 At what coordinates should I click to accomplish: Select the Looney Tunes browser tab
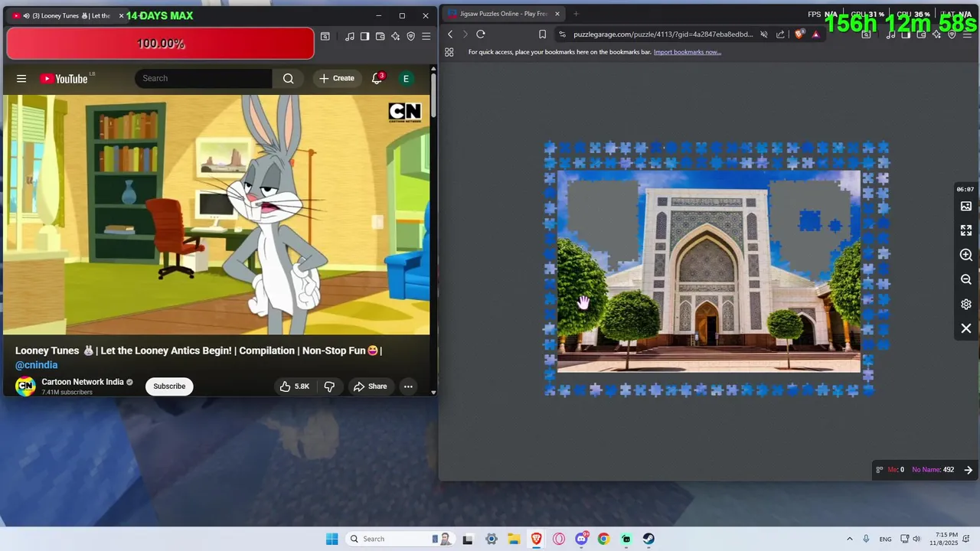67,15
